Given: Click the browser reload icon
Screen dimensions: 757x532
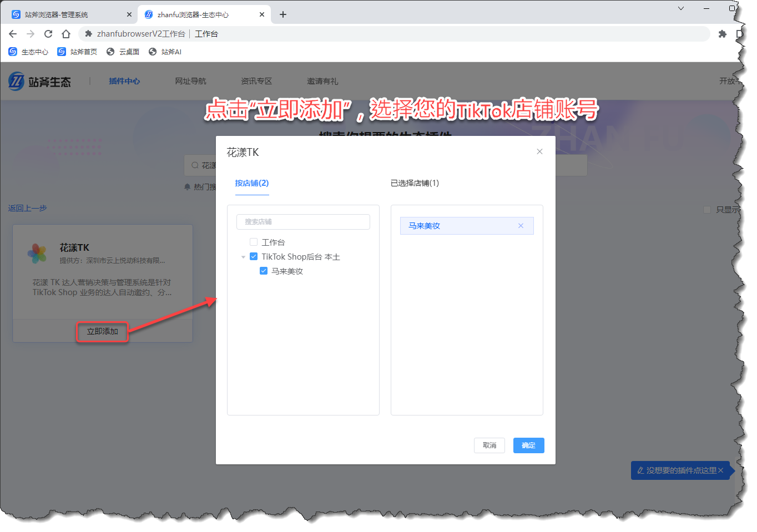Looking at the screenshot, I should click(48, 34).
